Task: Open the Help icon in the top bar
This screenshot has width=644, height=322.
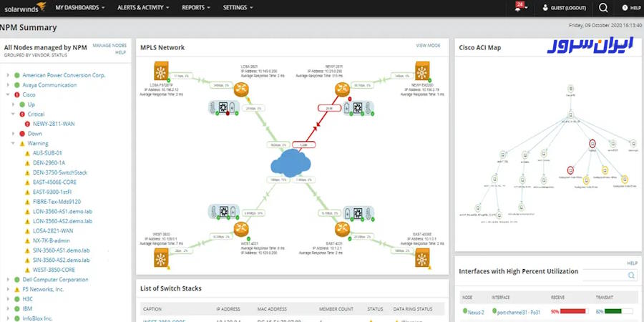Action: click(624, 7)
